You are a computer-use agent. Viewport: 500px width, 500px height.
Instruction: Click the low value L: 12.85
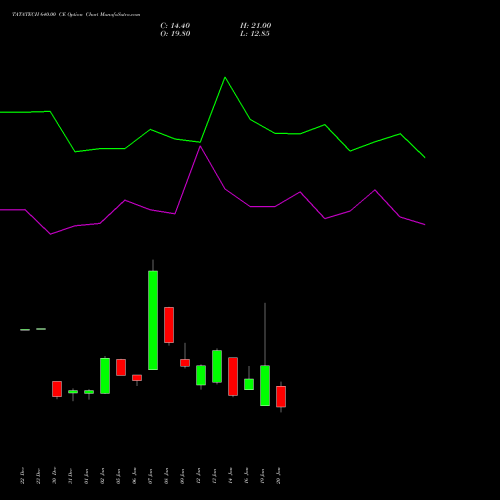[x=255, y=34]
